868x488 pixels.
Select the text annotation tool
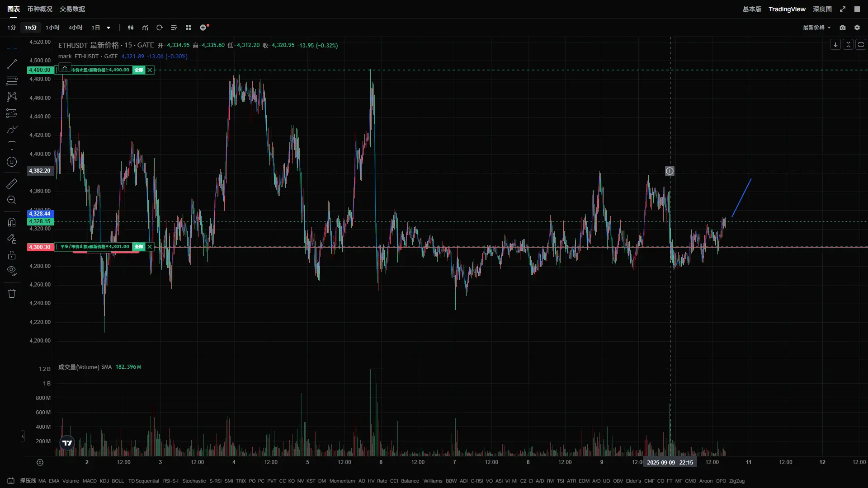click(12, 145)
